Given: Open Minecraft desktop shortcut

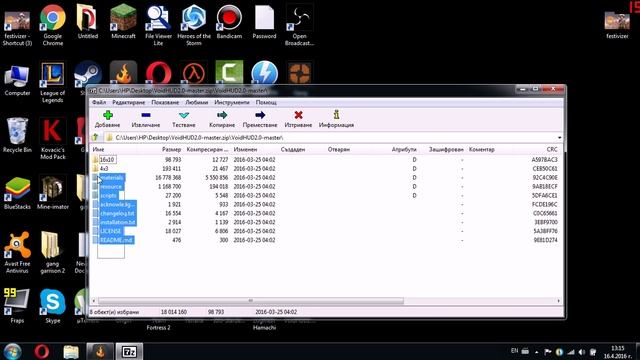Looking at the screenshot, I should 123,22.
